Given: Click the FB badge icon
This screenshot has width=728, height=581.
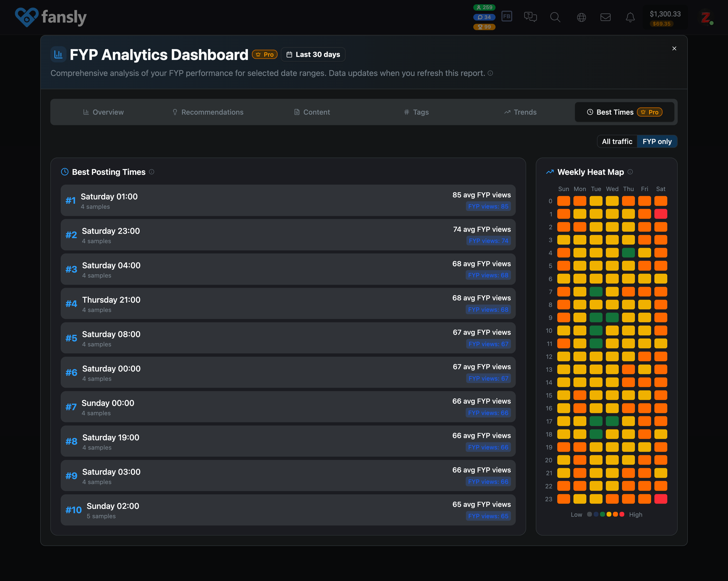Looking at the screenshot, I should [x=506, y=16].
